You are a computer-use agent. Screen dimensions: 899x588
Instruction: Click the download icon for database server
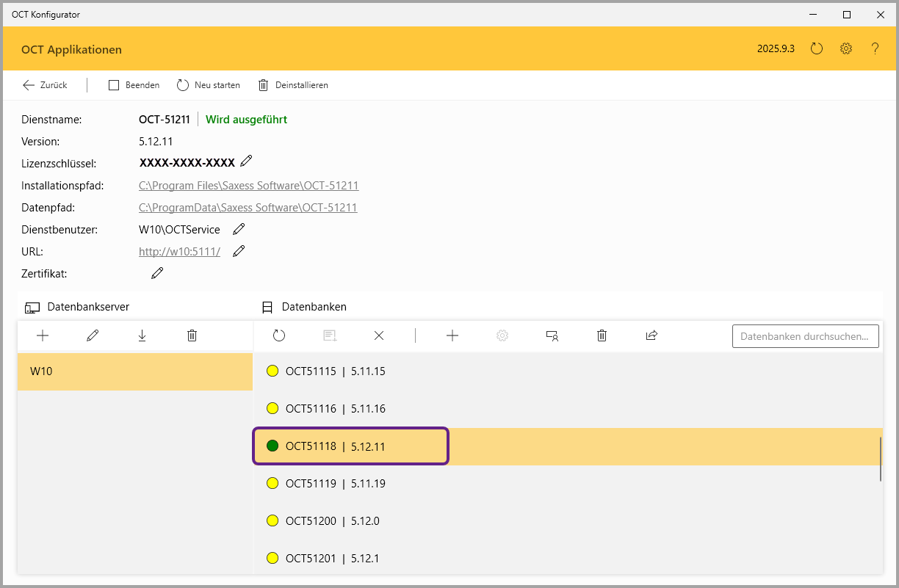tap(142, 335)
